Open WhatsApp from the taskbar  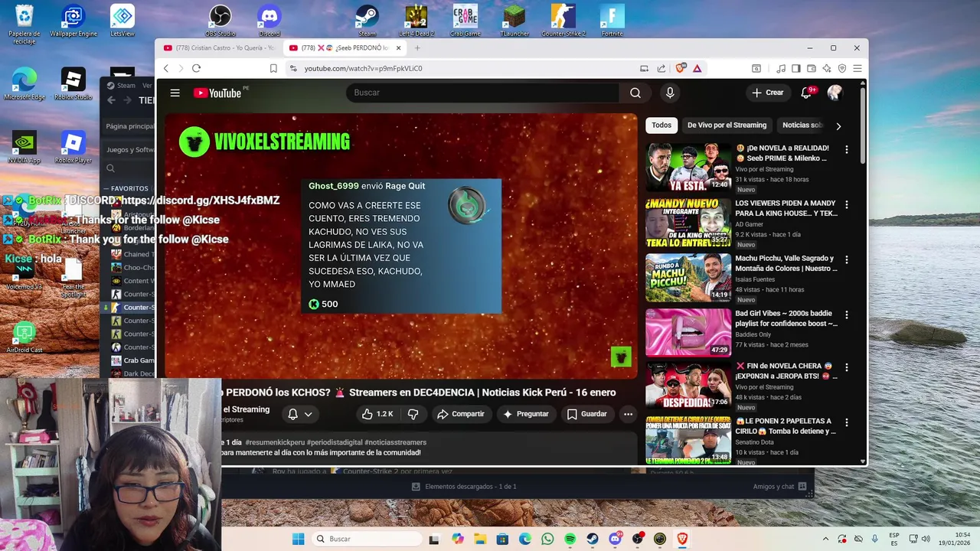click(547, 539)
